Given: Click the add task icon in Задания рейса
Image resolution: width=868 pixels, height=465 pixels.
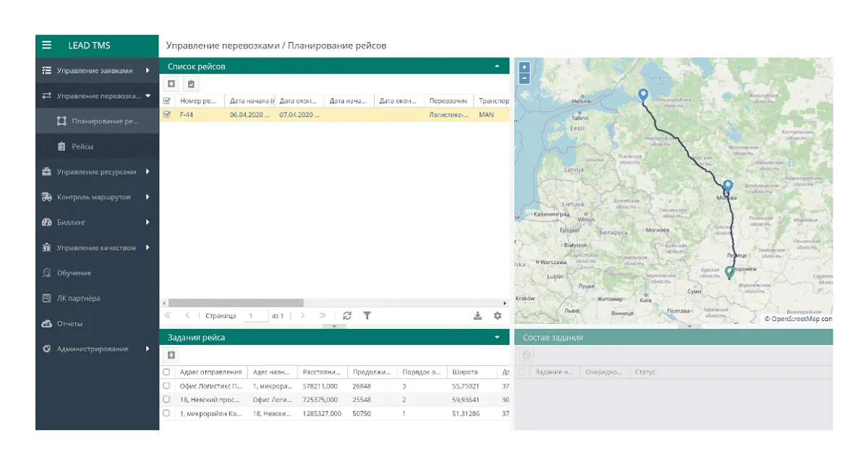Looking at the screenshot, I should [x=171, y=354].
